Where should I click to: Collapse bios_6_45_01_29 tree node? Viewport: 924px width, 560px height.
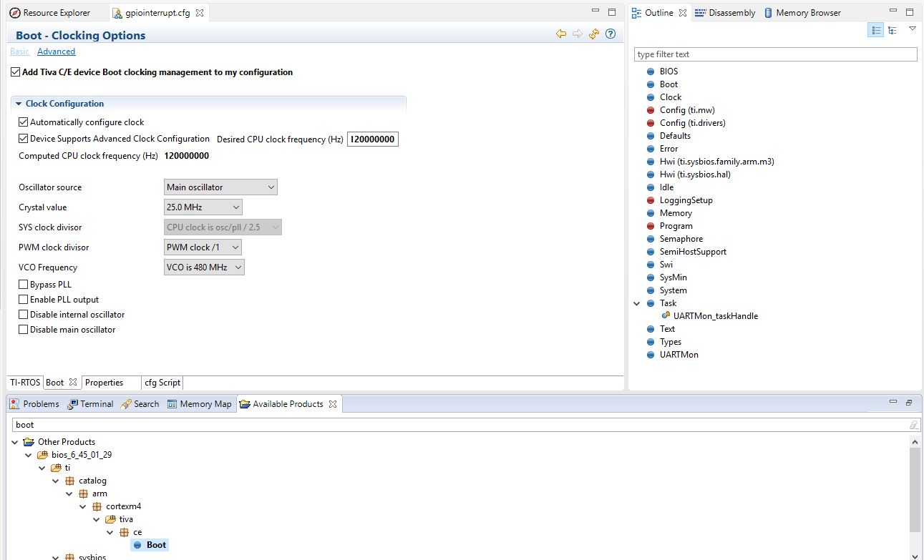29,455
